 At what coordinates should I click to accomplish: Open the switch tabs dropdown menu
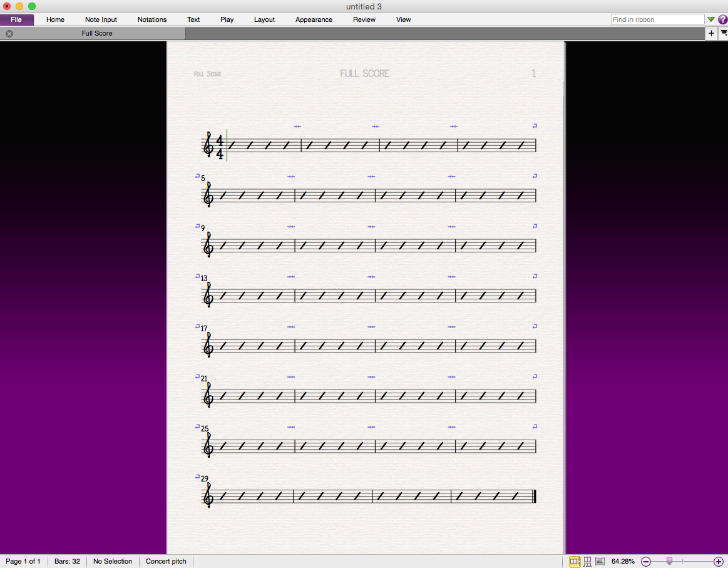(x=724, y=33)
